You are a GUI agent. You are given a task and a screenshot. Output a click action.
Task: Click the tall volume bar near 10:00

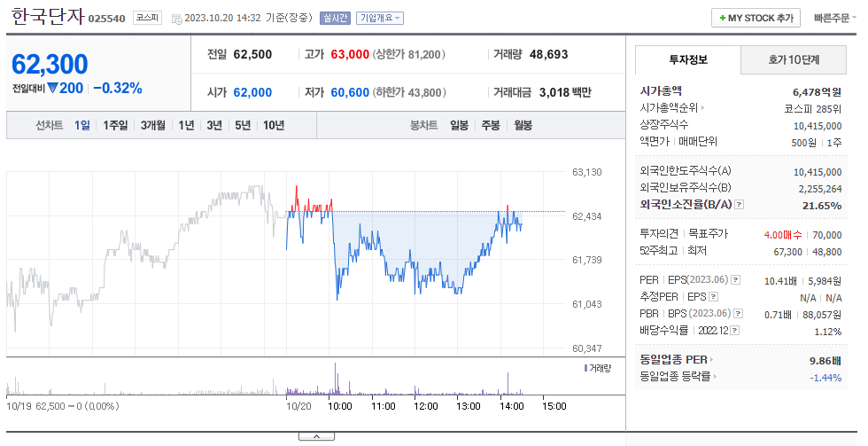point(336,379)
